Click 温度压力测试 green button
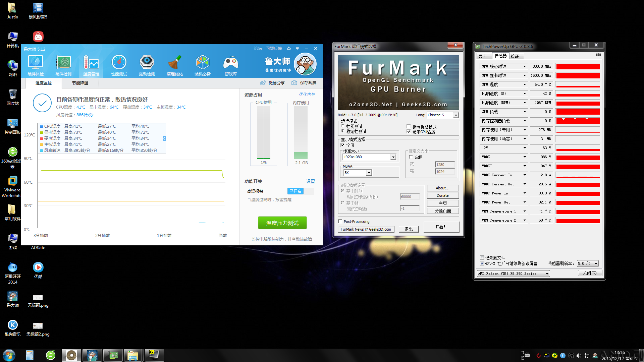The image size is (644, 362). coord(282,223)
